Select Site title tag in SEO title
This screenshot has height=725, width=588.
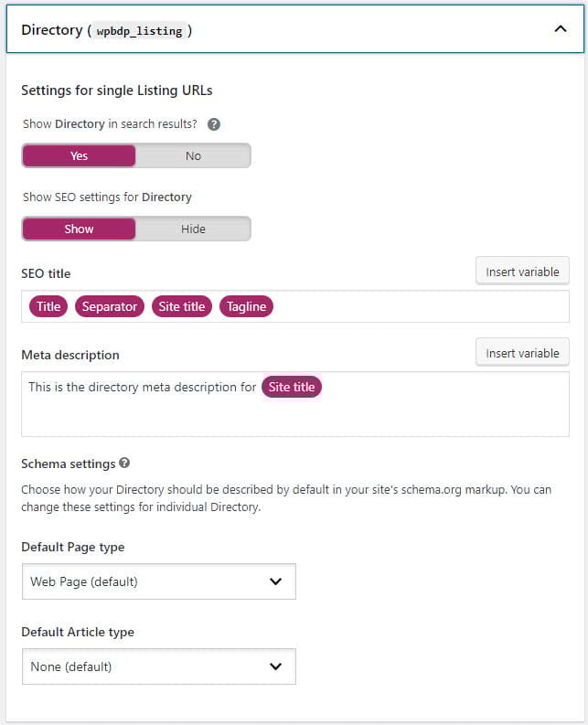coord(182,306)
